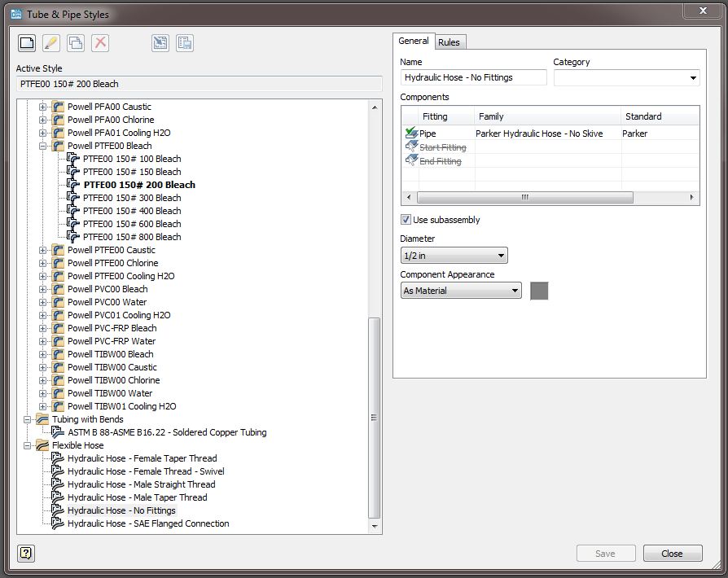Click the components table horizontal scrollbar thumb
Screen dimensions: 728x578
click(x=524, y=197)
